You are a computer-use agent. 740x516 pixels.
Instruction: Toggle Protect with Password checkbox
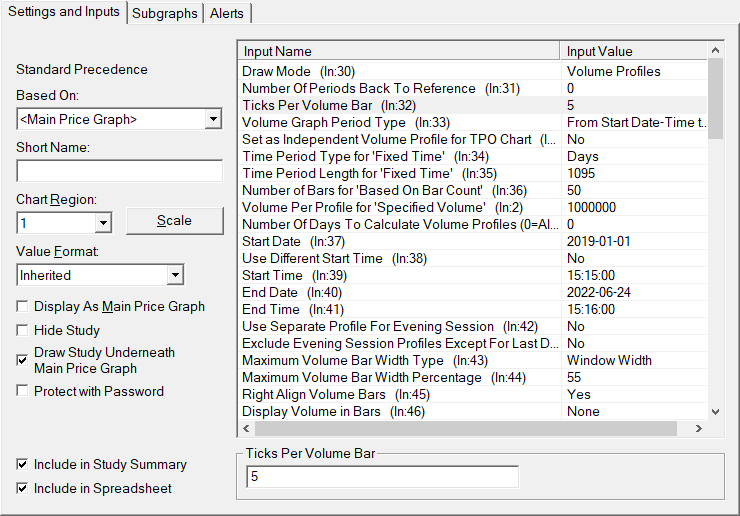23,392
